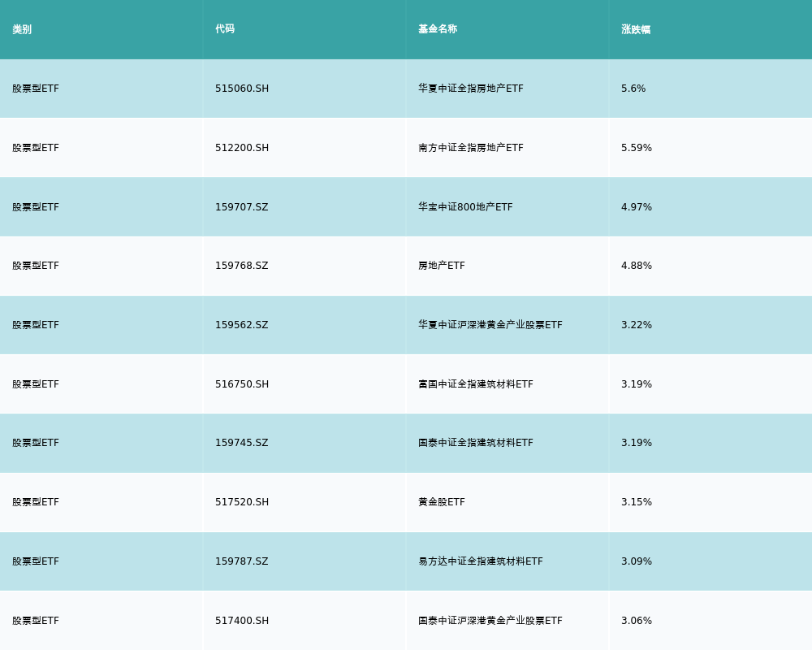Click 股票型ETF in the 159768.SZ row

pyautogui.click(x=36, y=266)
